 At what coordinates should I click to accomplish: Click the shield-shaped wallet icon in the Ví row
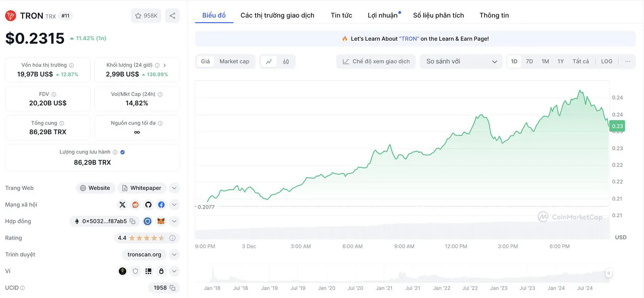(135, 271)
